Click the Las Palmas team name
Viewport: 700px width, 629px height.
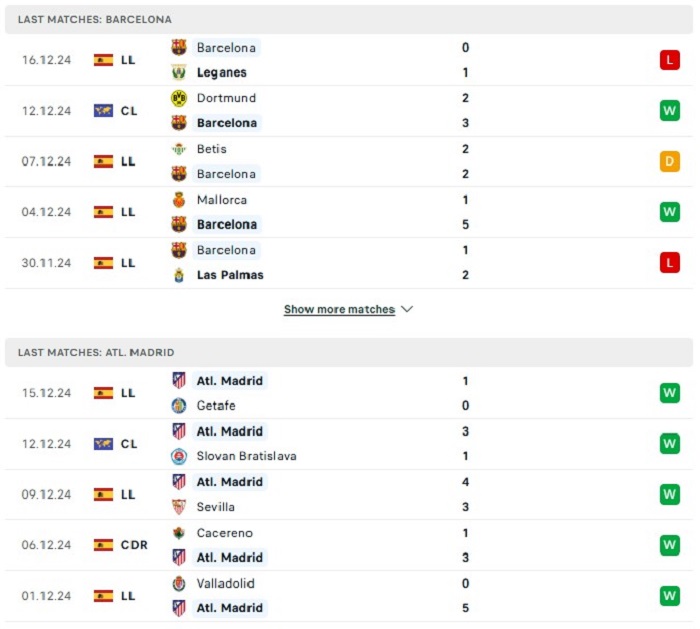point(230,275)
